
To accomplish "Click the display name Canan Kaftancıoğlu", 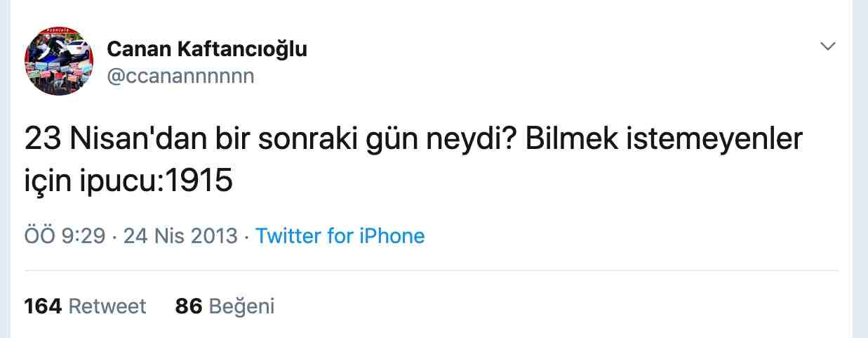I will [206, 49].
